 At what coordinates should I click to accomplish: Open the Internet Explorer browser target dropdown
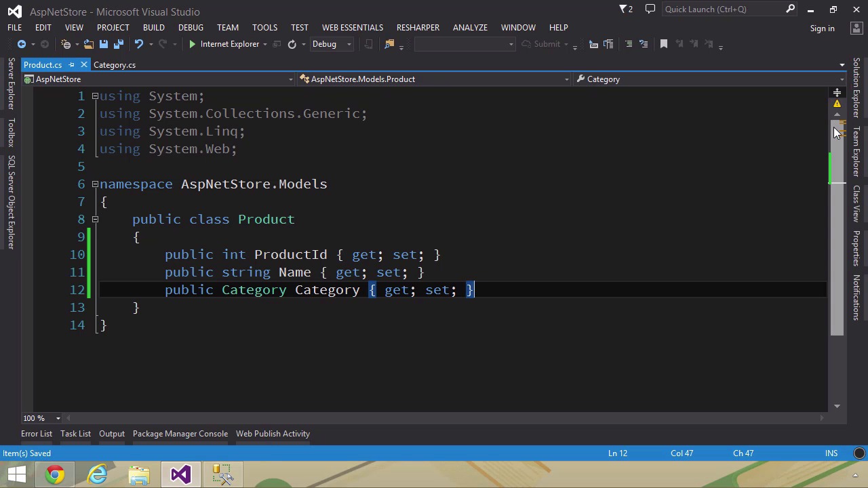click(264, 44)
